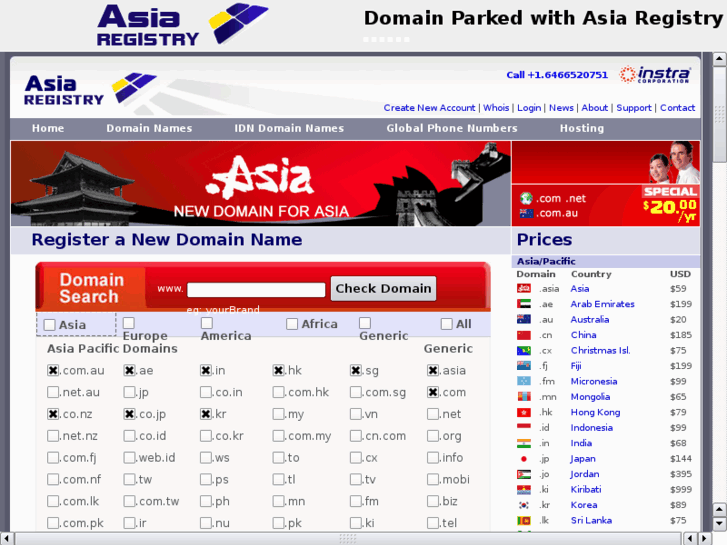Image resolution: width=727 pixels, height=545 pixels.
Task: Click the Arab Emirates flag icon
Action: point(524,304)
